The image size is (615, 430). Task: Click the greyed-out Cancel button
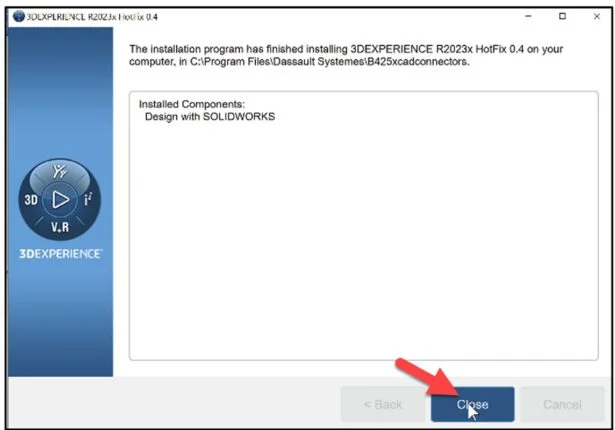[x=561, y=404]
